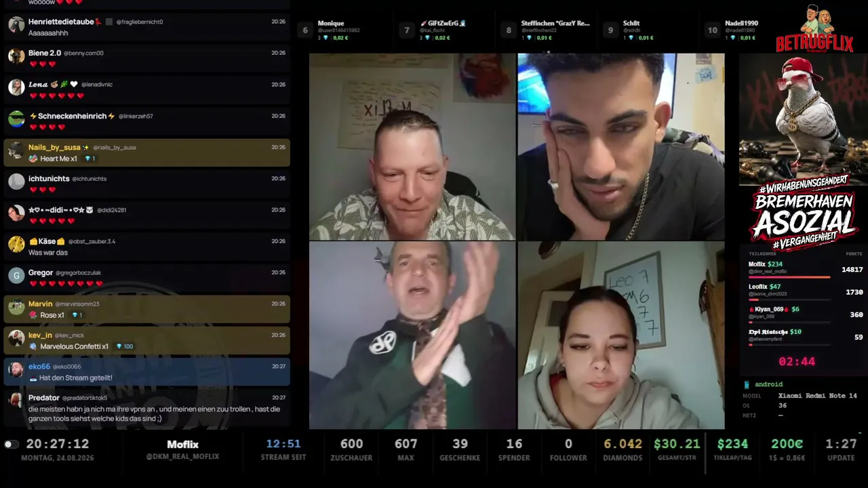Open the video tile of man in patterned shirt

[x=412, y=147]
